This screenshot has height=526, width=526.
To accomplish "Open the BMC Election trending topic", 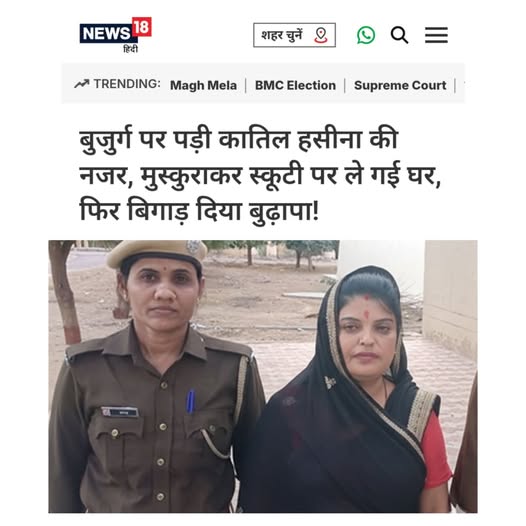I will click(x=295, y=85).
